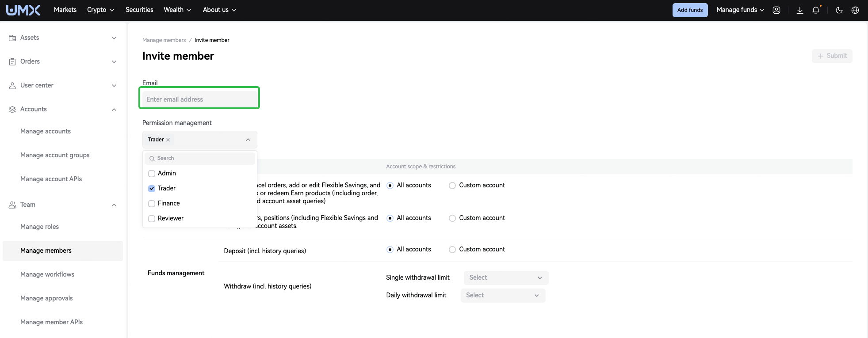Open Single withdrawal limit select
Image resolution: width=868 pixels, height=338 pixels.
point(506,278)
